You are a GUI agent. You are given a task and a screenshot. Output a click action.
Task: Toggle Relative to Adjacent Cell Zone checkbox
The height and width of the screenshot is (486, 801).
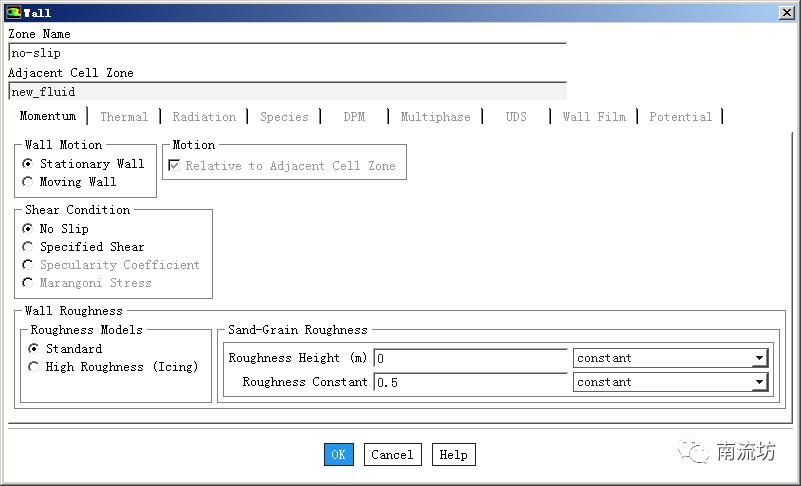pyautogui.click(x=175, y=166)
